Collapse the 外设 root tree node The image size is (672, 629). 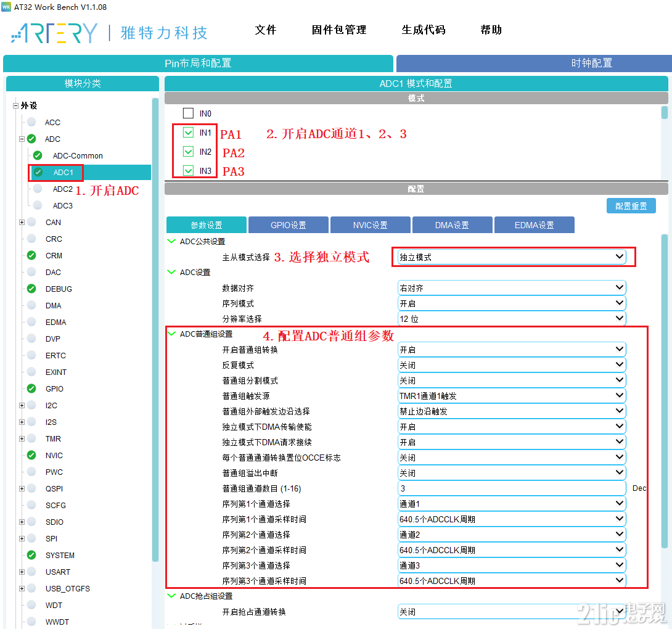point(16,105)
